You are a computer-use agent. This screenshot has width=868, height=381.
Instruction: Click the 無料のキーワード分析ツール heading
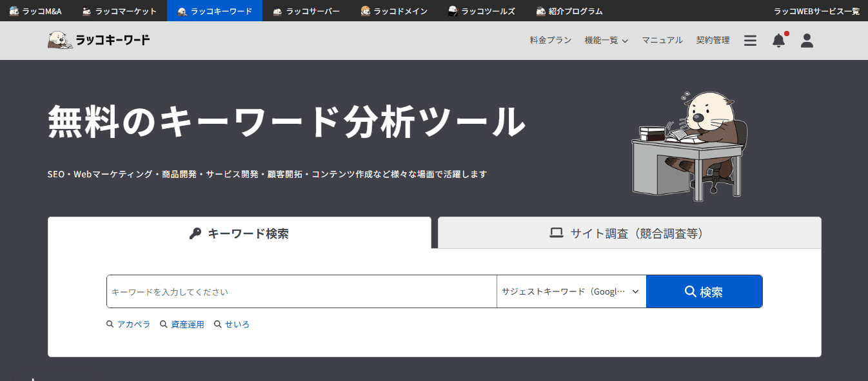click(286, 121)
